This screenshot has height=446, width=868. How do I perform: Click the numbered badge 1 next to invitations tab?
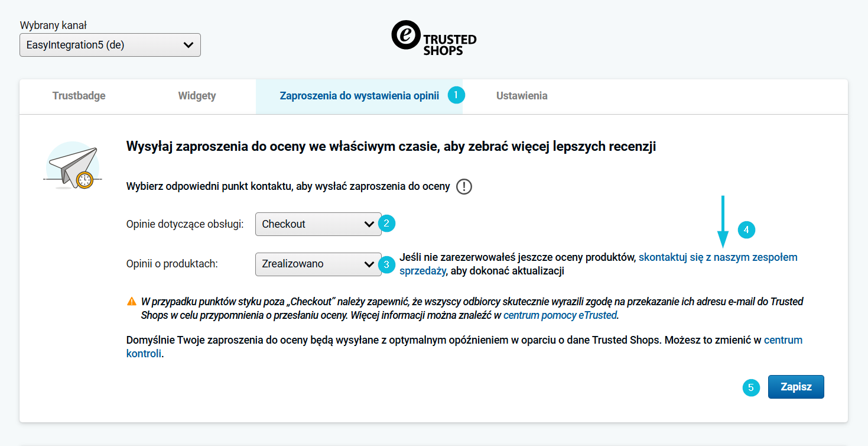coord(456,95)
